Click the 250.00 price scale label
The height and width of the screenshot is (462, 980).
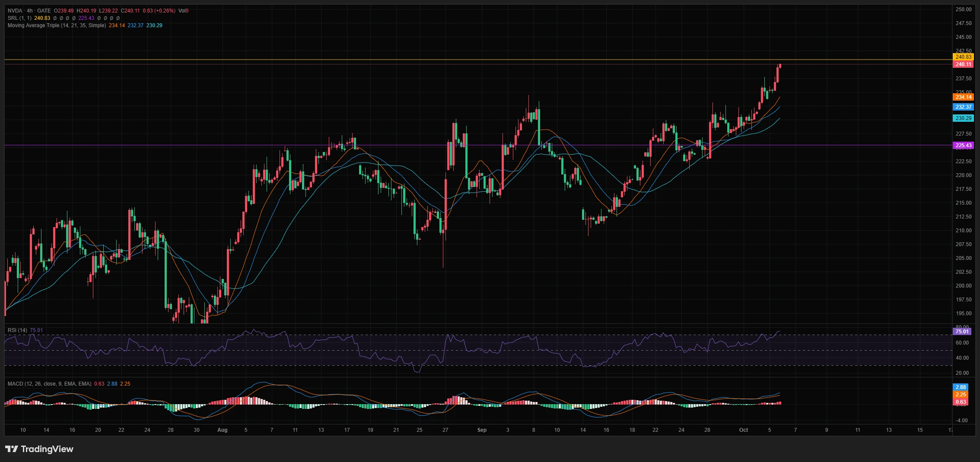964,9
